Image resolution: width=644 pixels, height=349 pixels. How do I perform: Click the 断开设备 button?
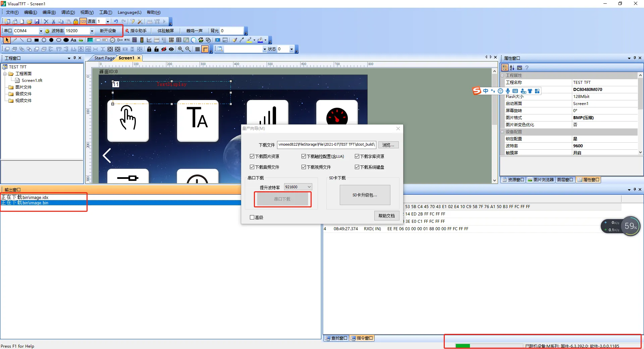click(108, 31)
